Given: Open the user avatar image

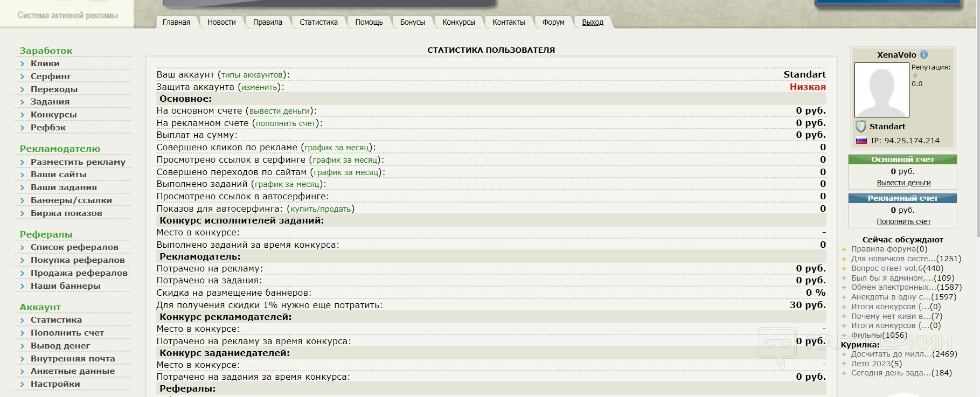Looking at the screenshot, I should click(x=881, y=90).
